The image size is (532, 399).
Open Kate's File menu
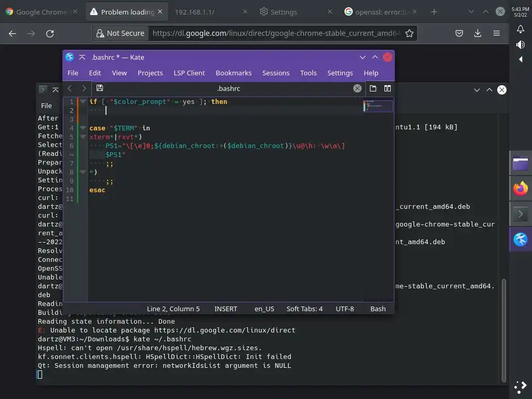pos(73,73)
